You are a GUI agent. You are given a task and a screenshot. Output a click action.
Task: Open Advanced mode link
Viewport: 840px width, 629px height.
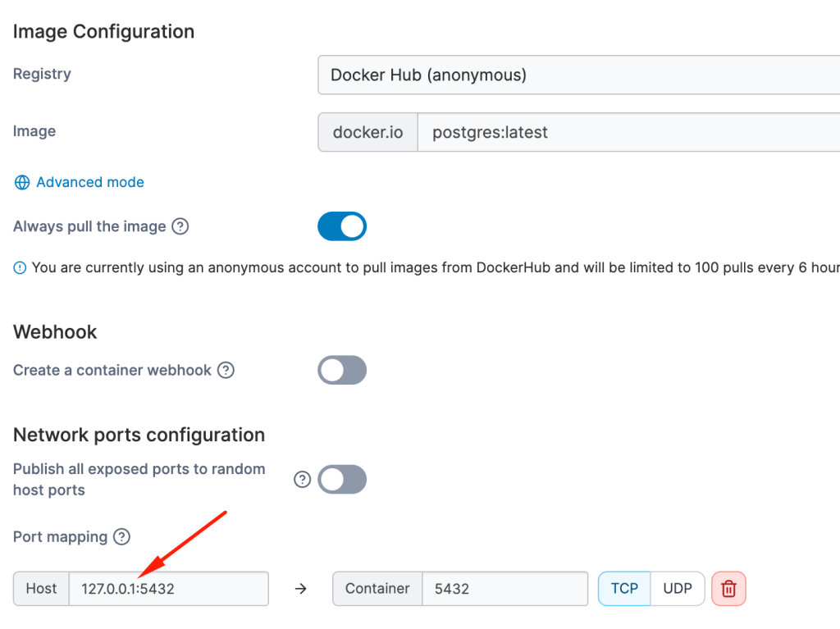click(x=90, y=182)
